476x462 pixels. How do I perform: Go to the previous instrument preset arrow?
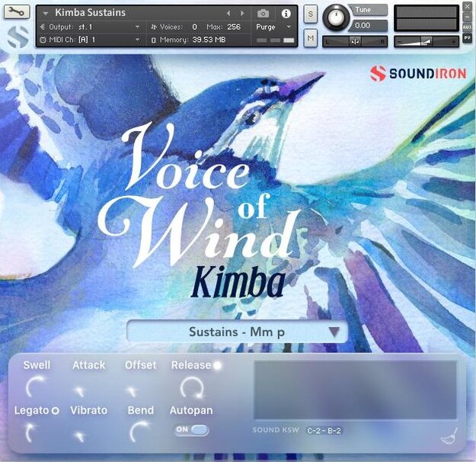click(x=228, y=13)
